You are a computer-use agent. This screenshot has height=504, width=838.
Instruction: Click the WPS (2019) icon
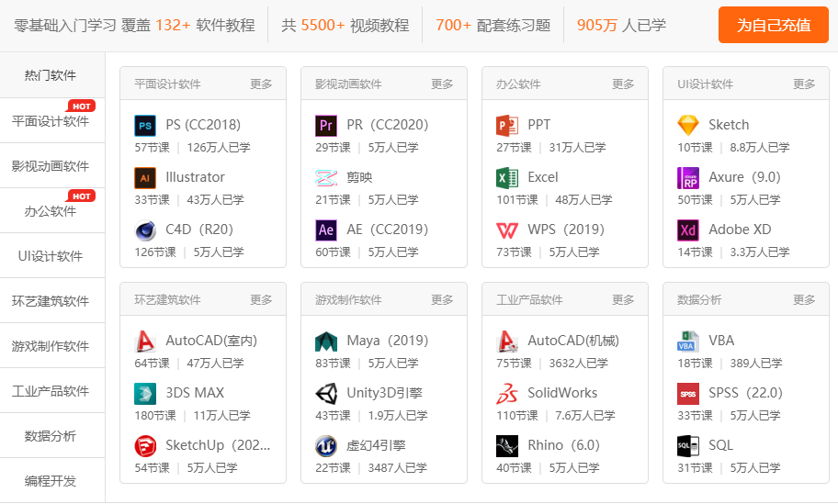click(x=507, y=230)
